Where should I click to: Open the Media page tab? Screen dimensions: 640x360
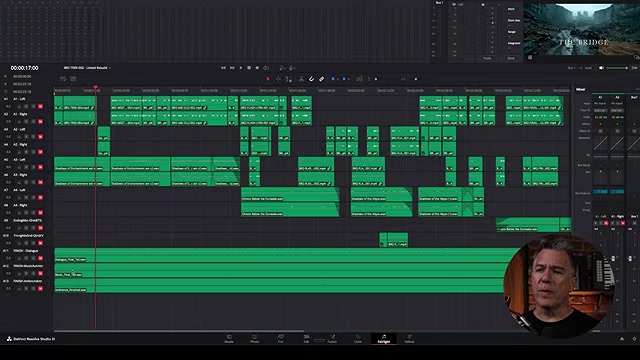click(x=229, y=339)
